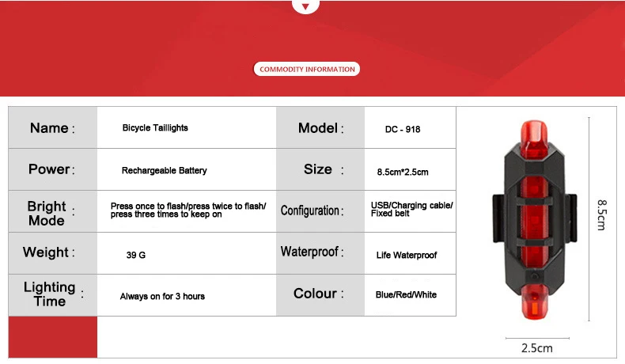625x364 pixels.
Task: Select the 'Press once to flash' description text
Action: coord(188,210)
